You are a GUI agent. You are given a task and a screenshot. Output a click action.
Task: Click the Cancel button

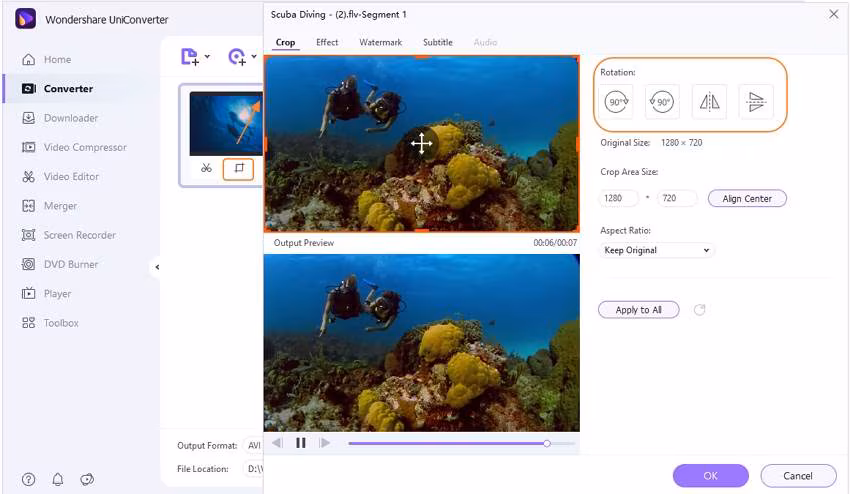(798, 476)
